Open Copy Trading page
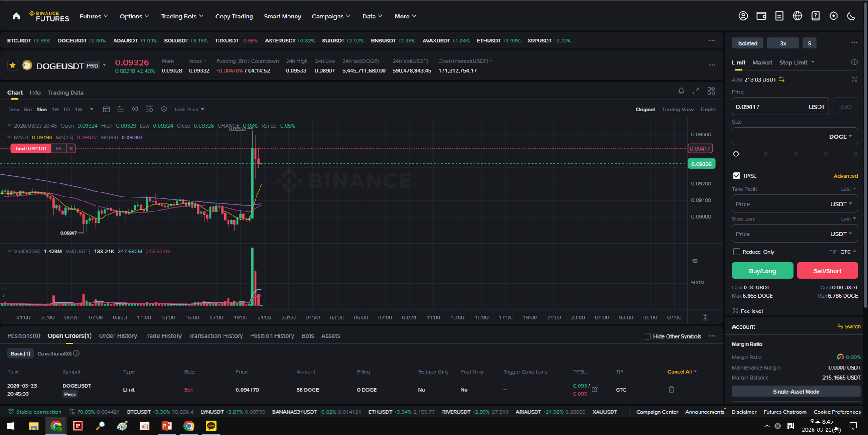The image size is (868, 435). pos(234,16)
